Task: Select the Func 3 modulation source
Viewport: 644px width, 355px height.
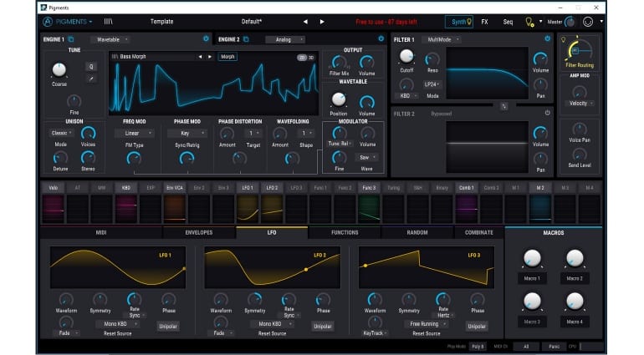Action: pyautogui.click(x=369, y=188)
